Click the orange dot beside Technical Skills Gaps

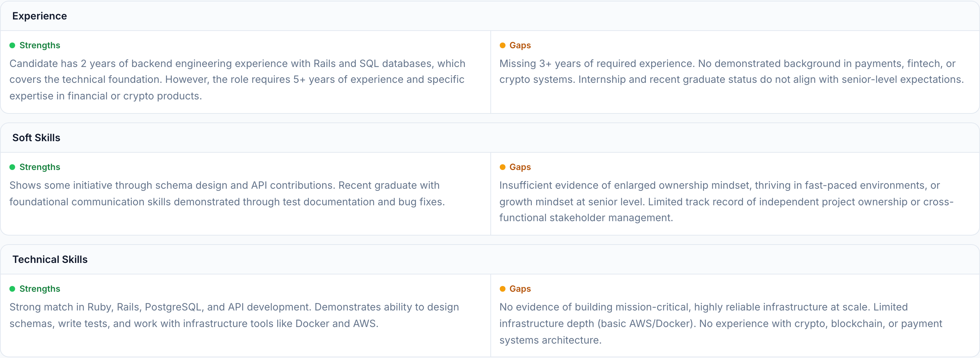click(502, 289)
